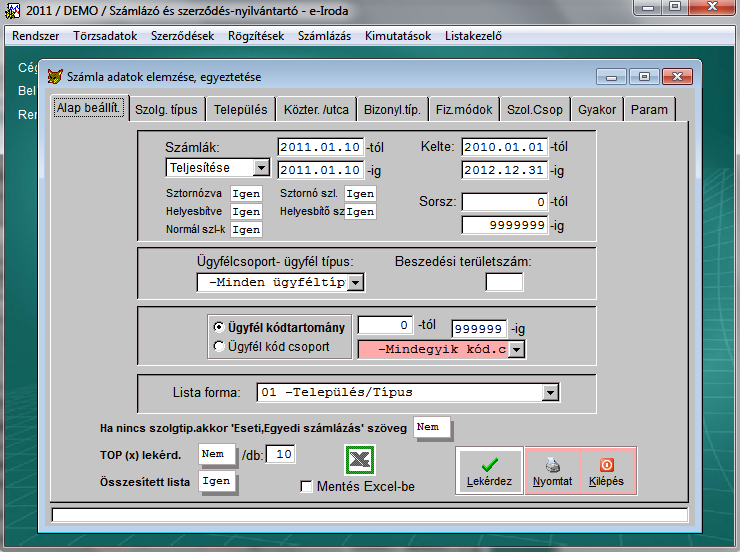740x552 pixels.
Task: Select the Ügyfél kódtartomány radio button
Action: click(x=219, y=327)
